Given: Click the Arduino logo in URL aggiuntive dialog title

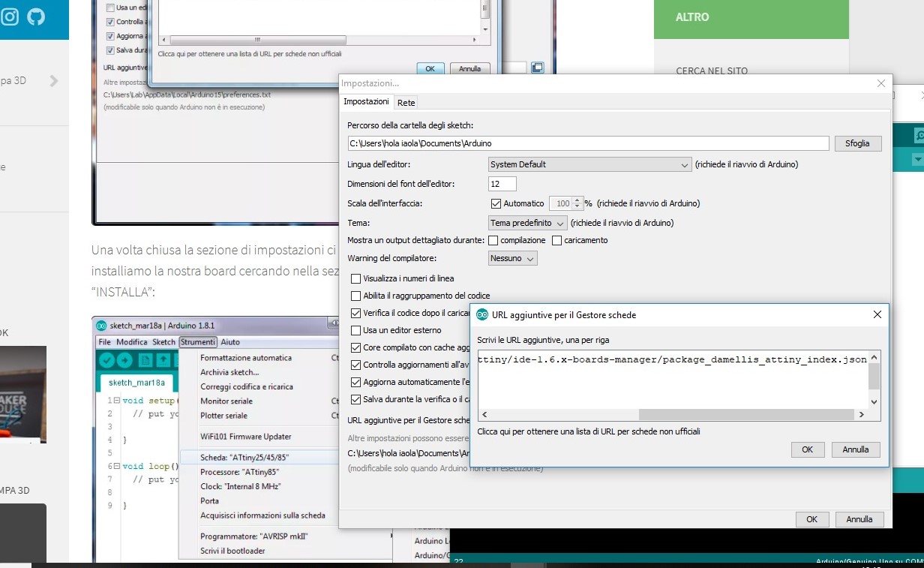Looking at the screenshot, I should (x=482, y=315).
